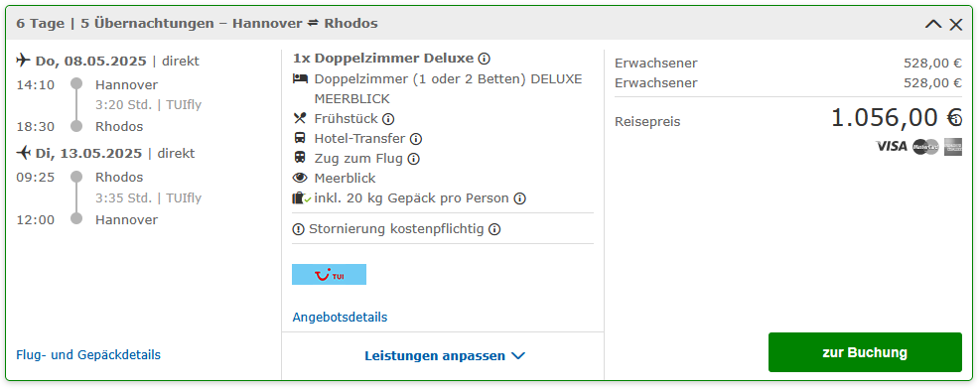Click the MasterCard payment logo

coord(925,147)
